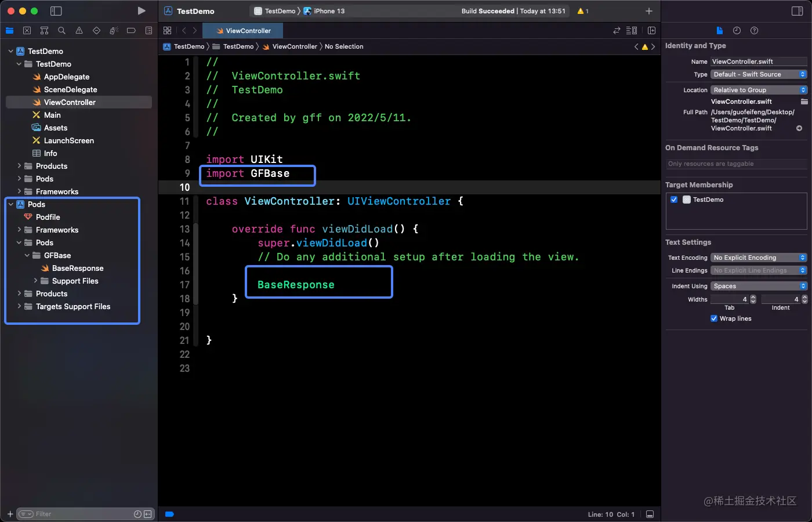
Task: Select SceneDelegate in the navigator
Action: point(71,89)
